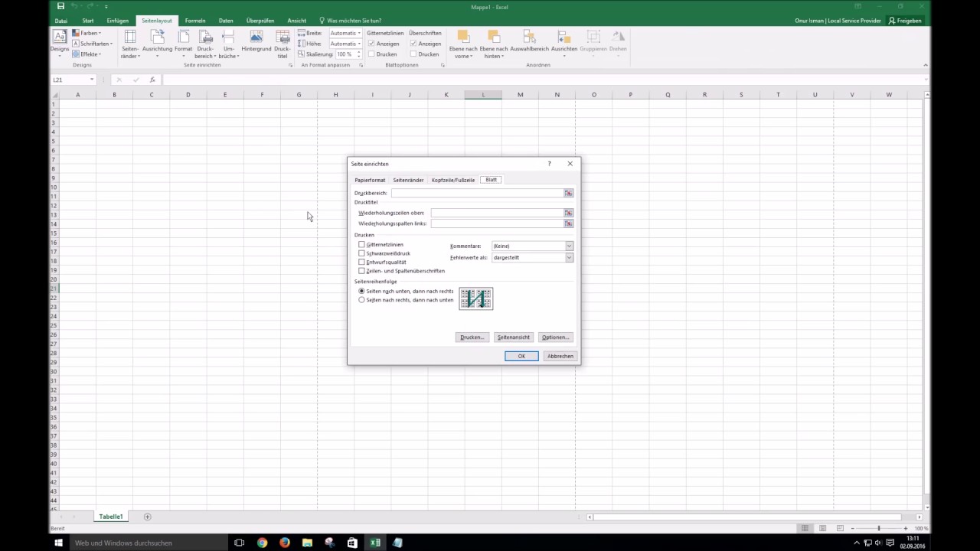Image resolution: width=980 pixels, height=551 pixels.
Task: Open the Höhe height dropdown
Action: (x=358, y=44)
